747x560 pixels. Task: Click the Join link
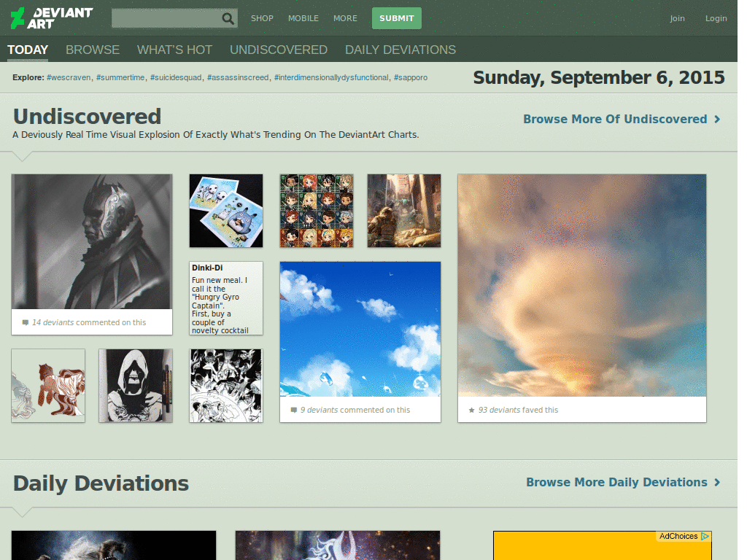point(677,18)
